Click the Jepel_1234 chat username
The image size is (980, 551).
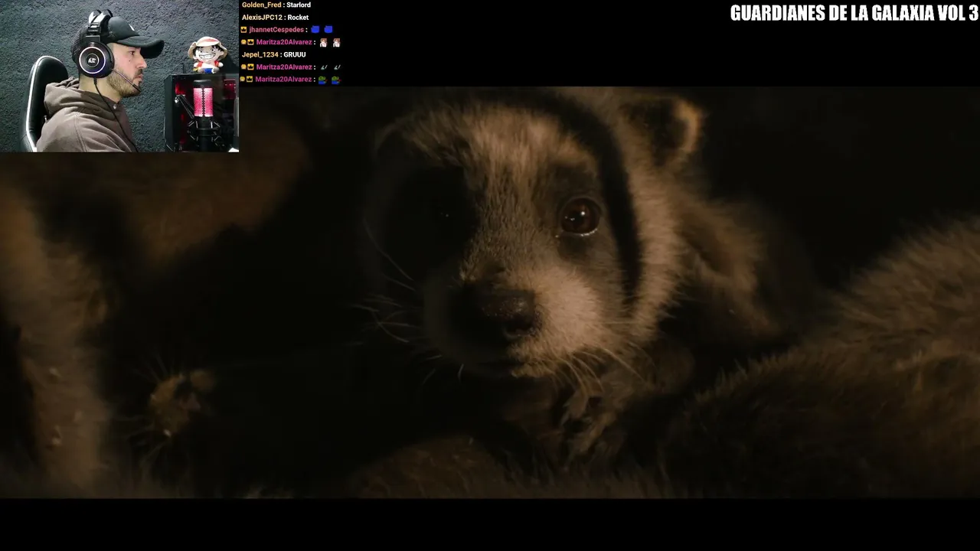260,55
